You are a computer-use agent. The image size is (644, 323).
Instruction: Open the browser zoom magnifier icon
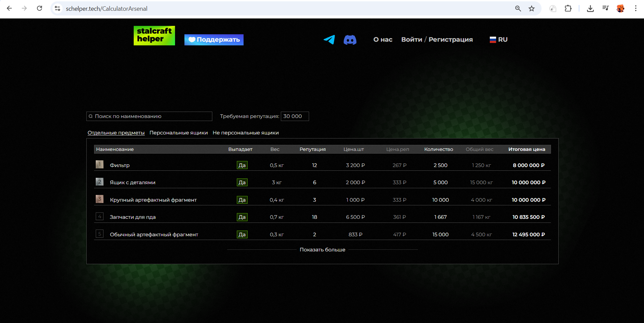tap(518, 9)
